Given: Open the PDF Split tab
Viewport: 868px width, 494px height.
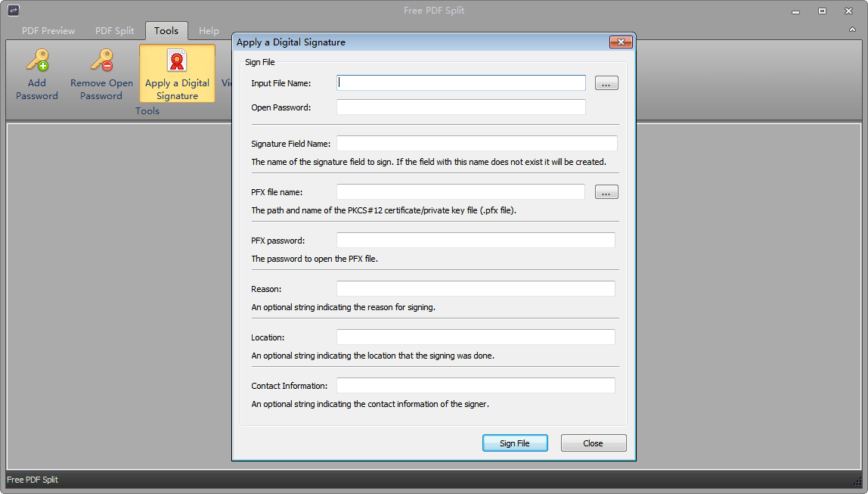Looking at the screenshot, I should (115, 31).
